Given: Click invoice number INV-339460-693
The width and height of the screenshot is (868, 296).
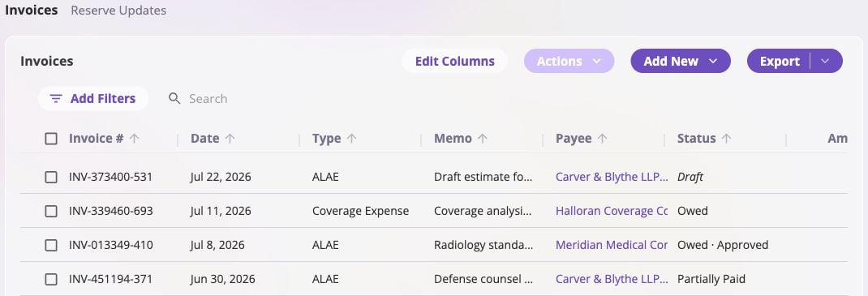Looking at the screenshot, I should 110,211.
